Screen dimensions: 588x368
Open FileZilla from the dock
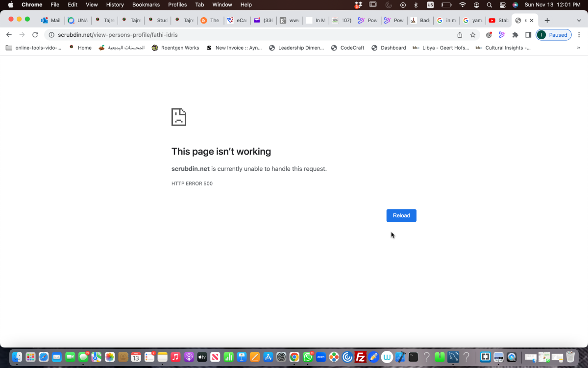coord(361,357)
